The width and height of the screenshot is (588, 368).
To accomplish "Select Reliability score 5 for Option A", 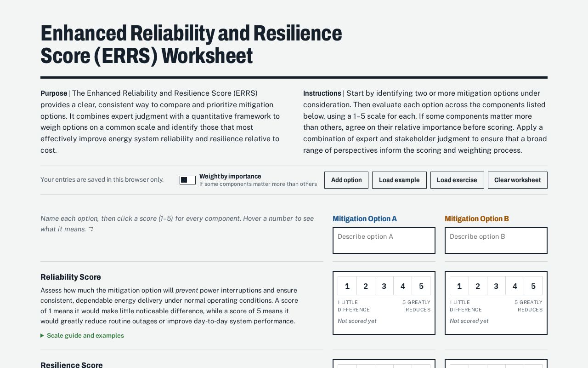I will [x=421, y=286].
